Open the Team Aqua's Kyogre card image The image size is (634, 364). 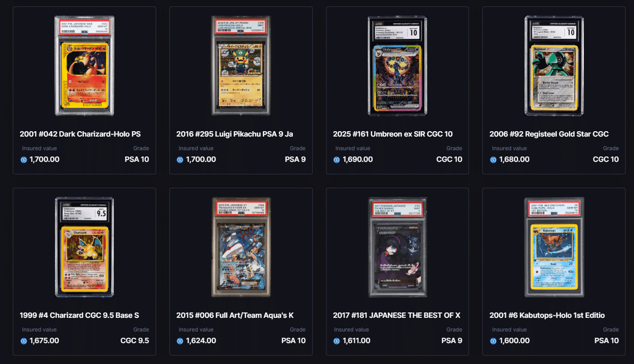(241, 247)
